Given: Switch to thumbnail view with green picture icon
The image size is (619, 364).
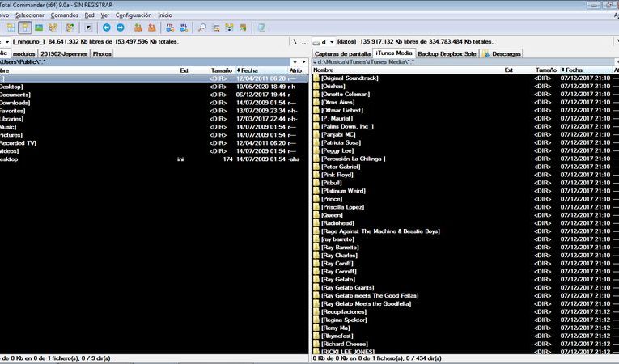Looking at the screenshot, I should [39, 28].
